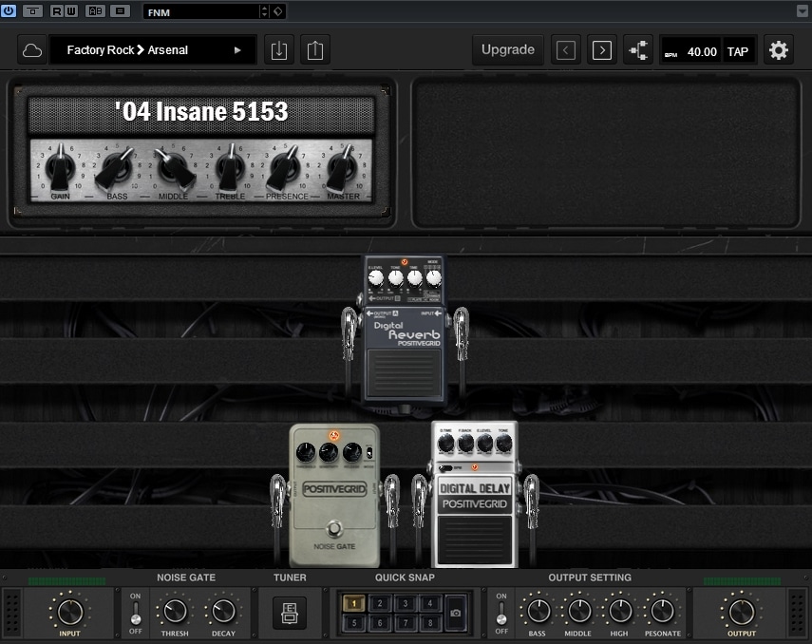Flip the Digital Delay BPM sync switch

(x=444, y=468)
